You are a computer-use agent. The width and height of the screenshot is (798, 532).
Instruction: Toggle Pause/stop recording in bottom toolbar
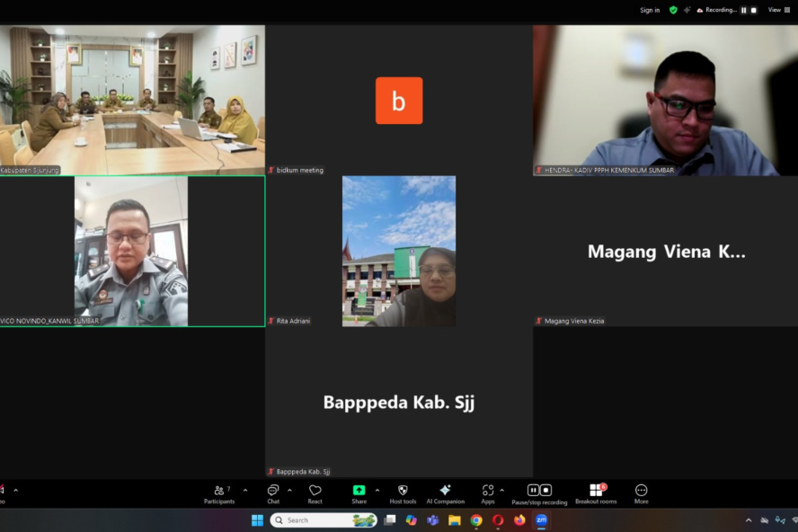[x=539, y=493]
